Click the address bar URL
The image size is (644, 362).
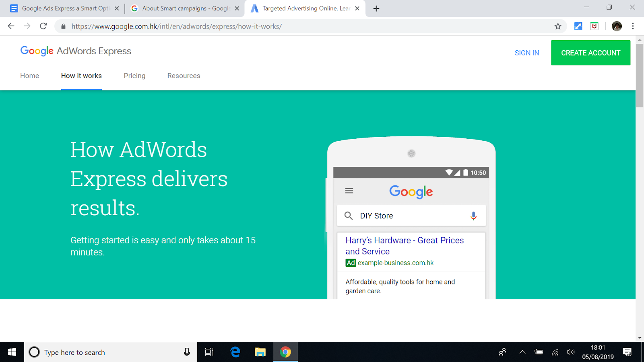pos(176,27)
